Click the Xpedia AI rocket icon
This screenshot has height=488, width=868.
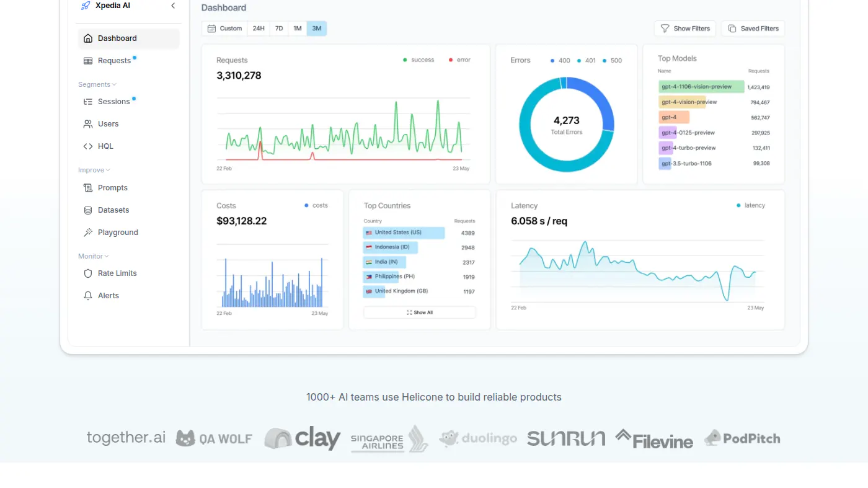click(x=86, y=6)
